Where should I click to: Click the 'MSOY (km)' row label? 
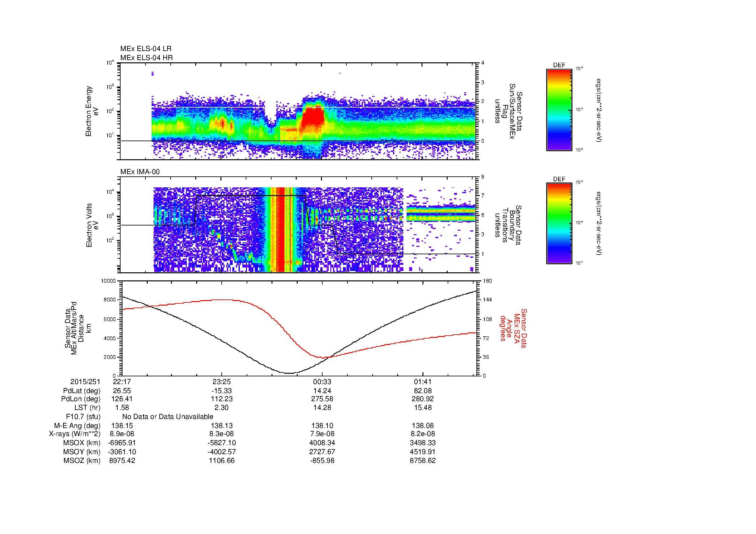82,452
